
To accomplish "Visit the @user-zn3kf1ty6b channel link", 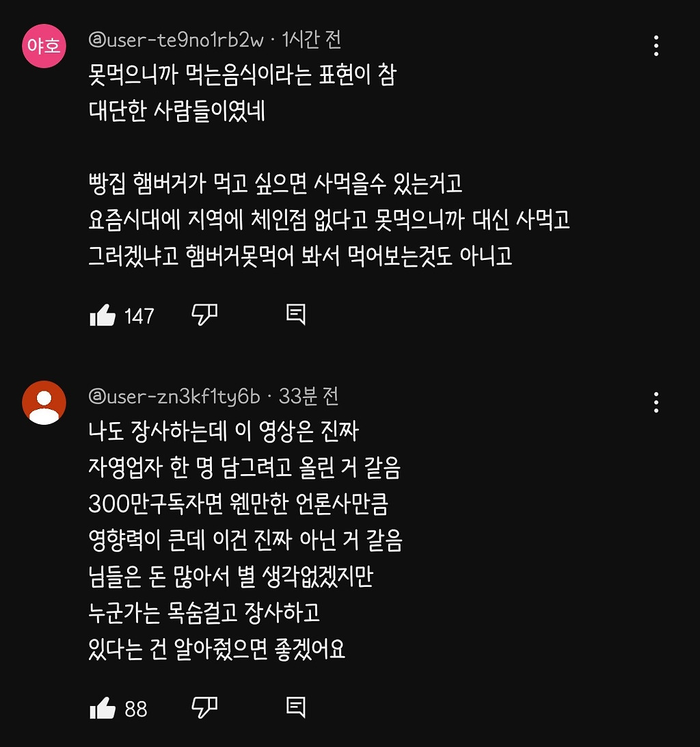I will 174,397.
